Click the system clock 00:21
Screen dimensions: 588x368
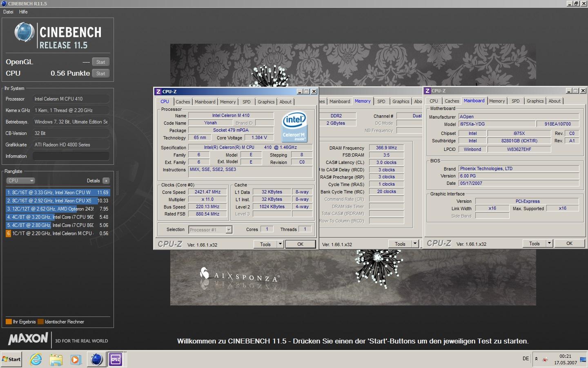(566, 356)
